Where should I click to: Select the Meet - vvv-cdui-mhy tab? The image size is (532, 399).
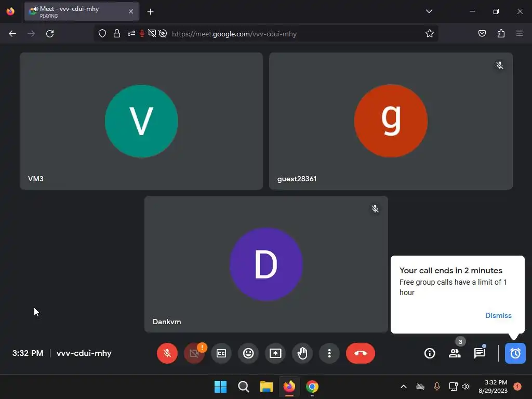pos(82,11)
